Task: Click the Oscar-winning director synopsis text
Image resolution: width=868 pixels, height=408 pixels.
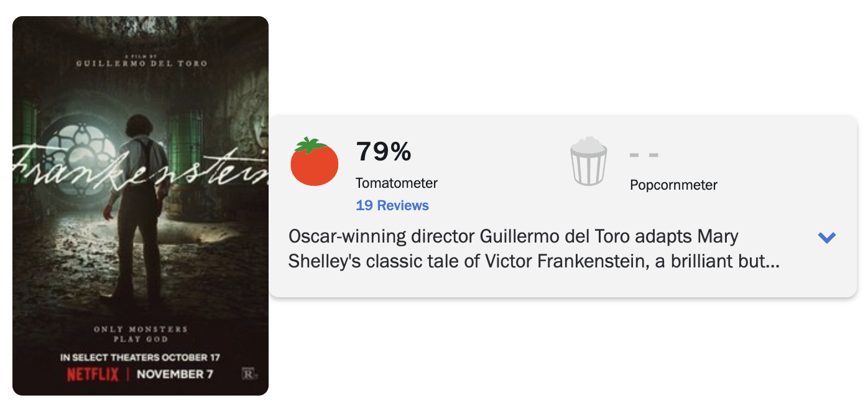Action: pos(514,237)
